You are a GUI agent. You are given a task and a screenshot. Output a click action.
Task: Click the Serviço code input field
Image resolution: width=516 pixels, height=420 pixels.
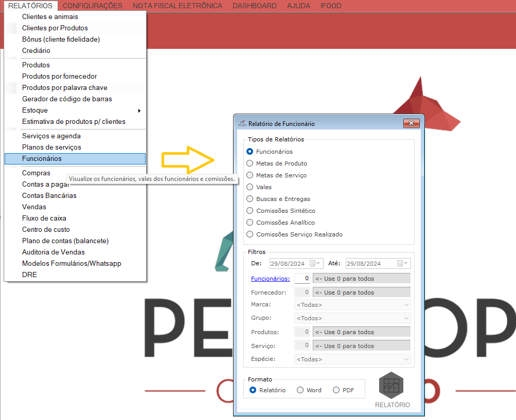(x=302, y=345)
